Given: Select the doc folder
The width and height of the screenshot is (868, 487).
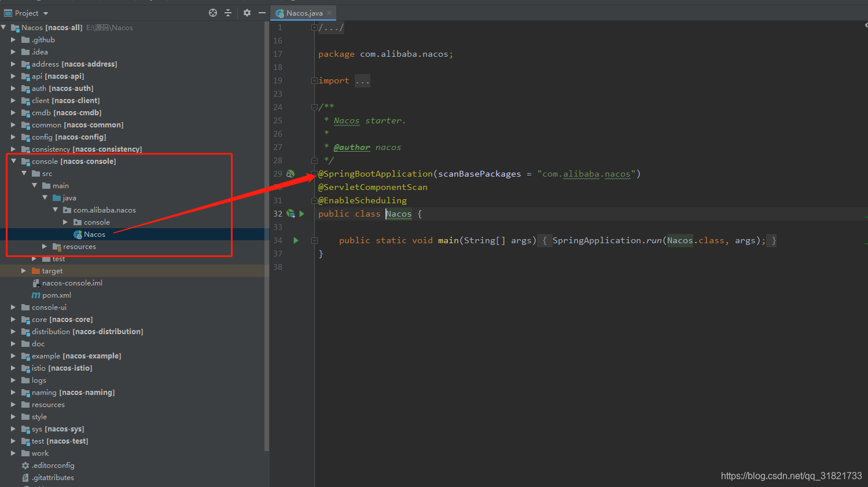Looking at the screenshot, I should coord(38,344).
